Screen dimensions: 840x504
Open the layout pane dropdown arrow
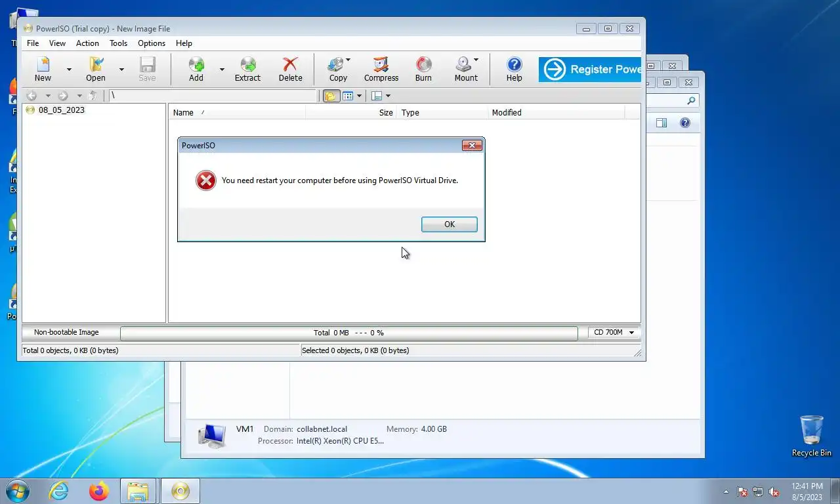tap(388, 96)
